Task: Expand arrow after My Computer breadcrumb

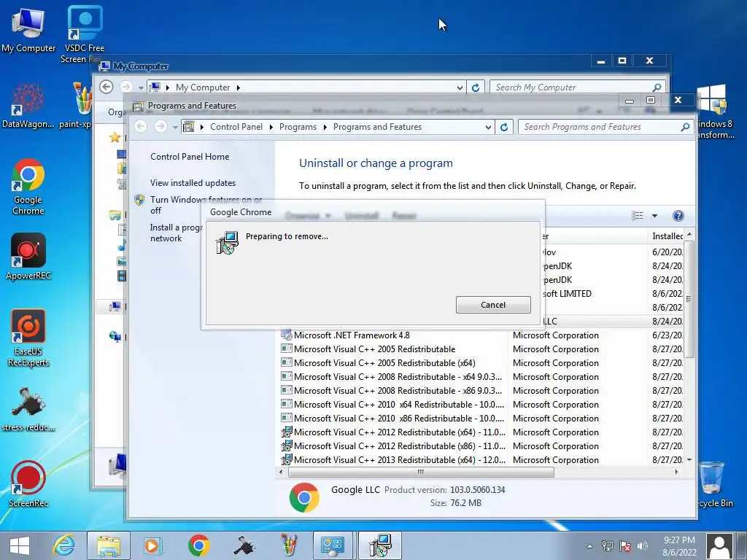Action: pos(239,87)
